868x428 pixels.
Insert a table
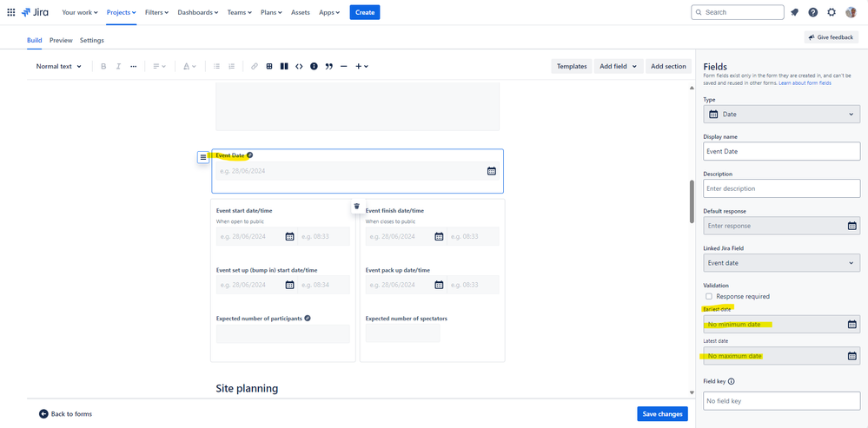pyautogui.click(x=269, y=66)
